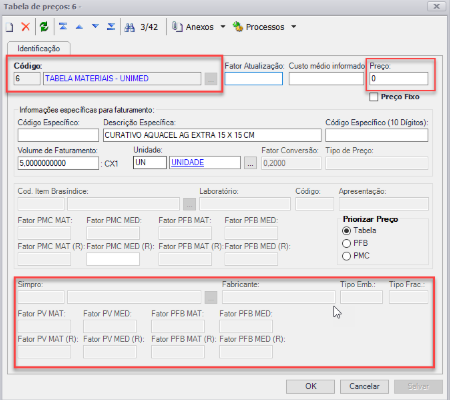Select the Tabela radio option
The width and height of the screenshot is (450, 400).
click(346, 231)
